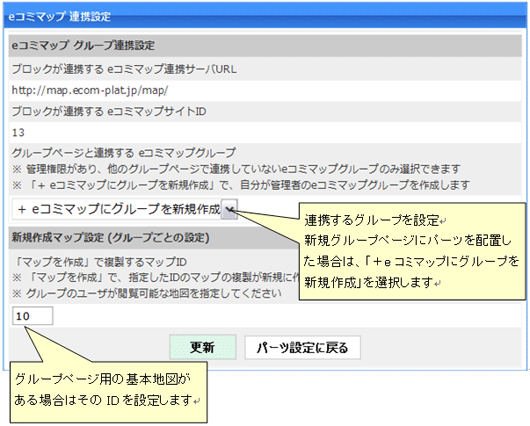Screen dimensions: 530x426
Task: Click the http://map.ecom-plat.jp/map/ URL text
Action: (x=90, y=90)
